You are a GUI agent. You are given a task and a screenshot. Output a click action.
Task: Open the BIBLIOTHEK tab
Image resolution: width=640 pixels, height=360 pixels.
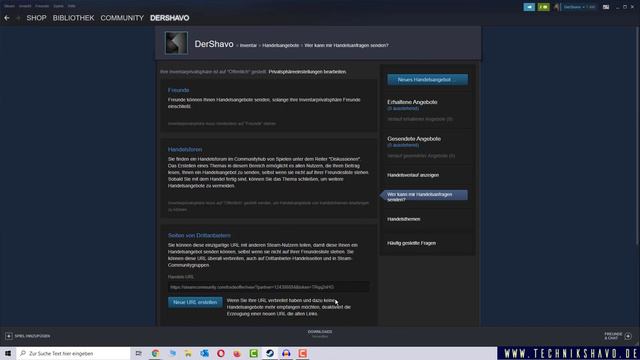click(x=73, y=18)
